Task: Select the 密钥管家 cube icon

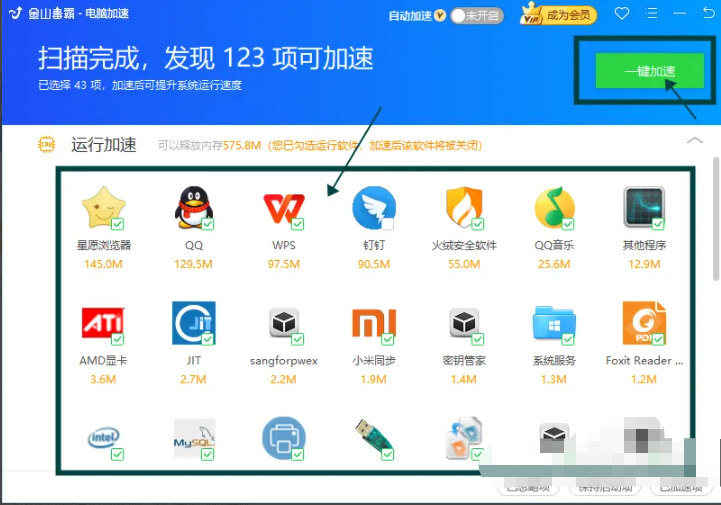Action: point(464,323)
